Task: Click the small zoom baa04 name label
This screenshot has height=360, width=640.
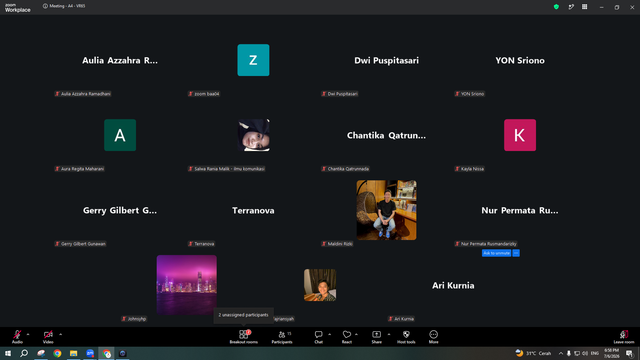Action: 204,94
